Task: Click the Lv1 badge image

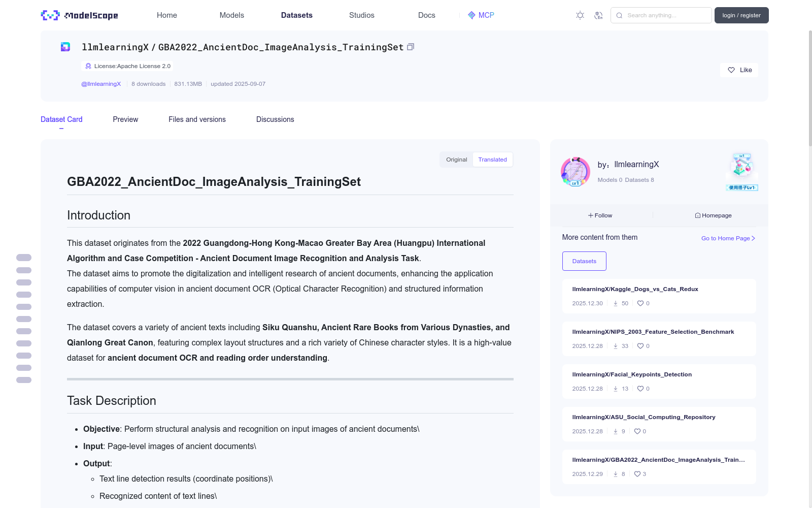Action: [x=742, y=172]
